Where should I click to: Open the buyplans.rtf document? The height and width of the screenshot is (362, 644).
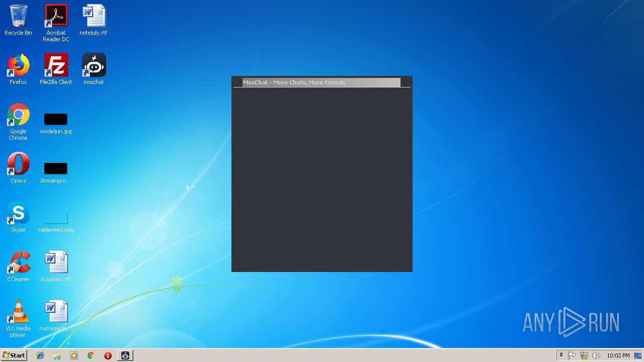point(56,266)
